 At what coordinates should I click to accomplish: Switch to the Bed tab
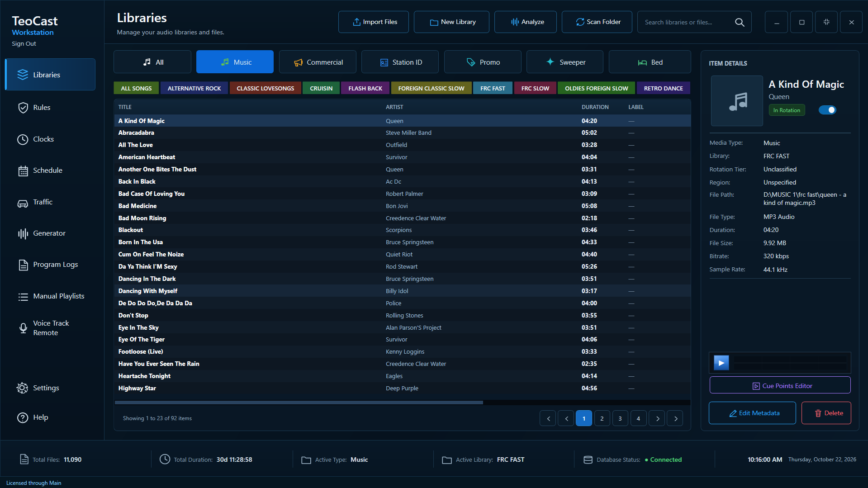pos(650,62)
